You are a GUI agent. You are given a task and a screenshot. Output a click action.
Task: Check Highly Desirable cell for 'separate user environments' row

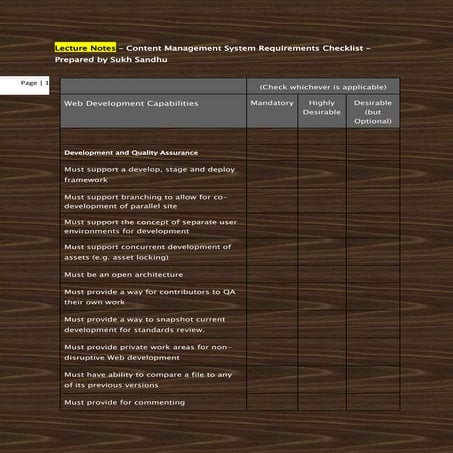[322, 226]
